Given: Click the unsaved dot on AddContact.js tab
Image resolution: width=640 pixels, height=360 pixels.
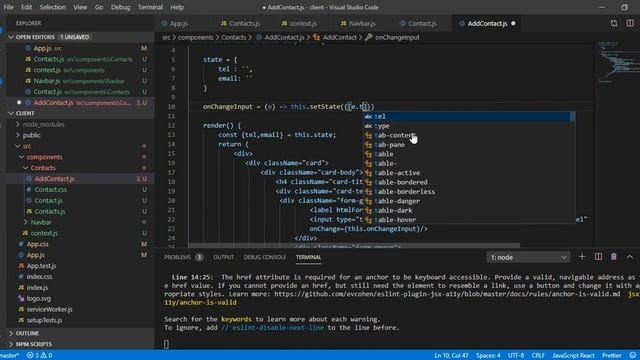Looking at the screenshot, I should tap(513, 24).
